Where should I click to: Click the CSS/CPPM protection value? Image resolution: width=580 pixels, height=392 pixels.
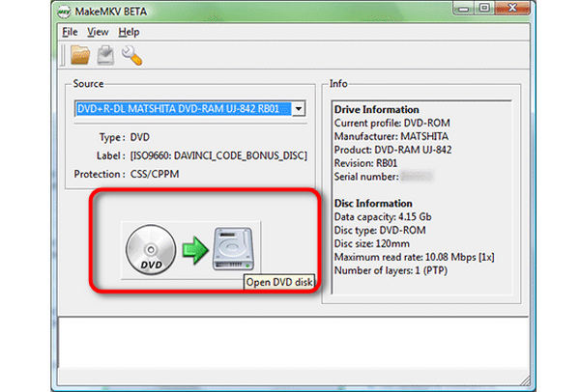click(x=155, y=174)
